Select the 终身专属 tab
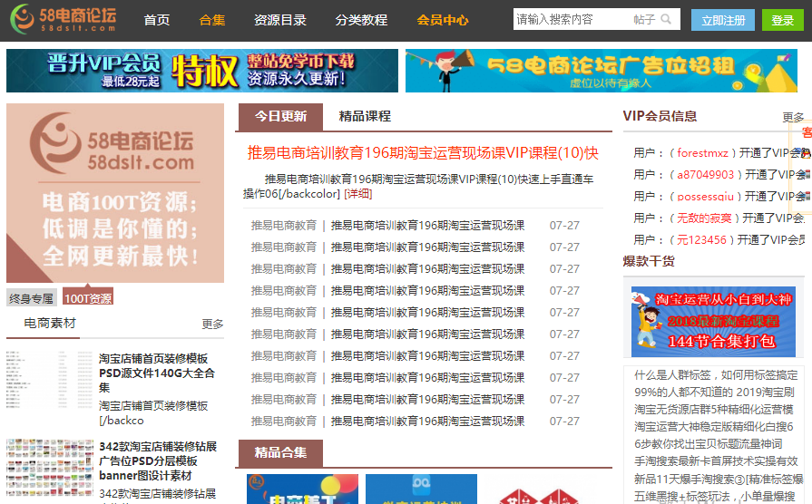The image size is (812, 504). 31,298
